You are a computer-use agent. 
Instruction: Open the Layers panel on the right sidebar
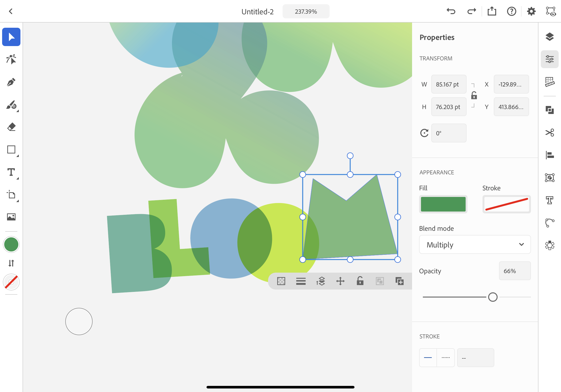pyautogui.click(x=549, y=37)
